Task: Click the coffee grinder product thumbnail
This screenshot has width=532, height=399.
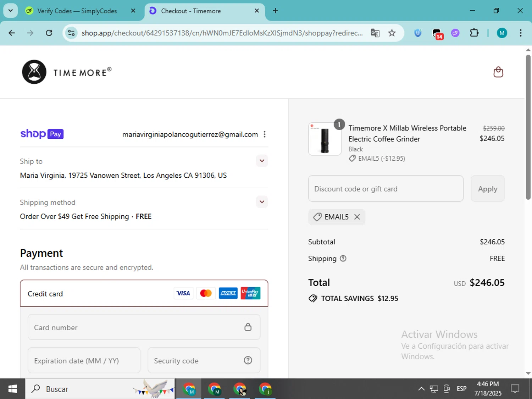Action: (325, 139)
